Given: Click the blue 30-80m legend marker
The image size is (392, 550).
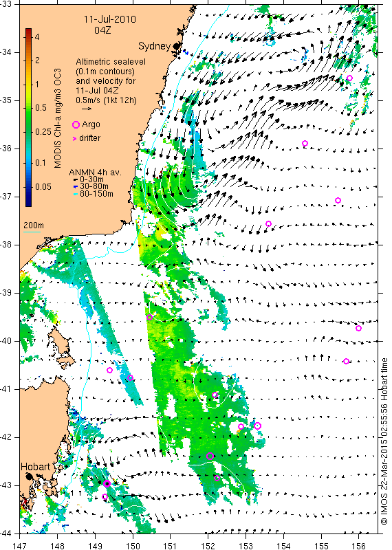Looking at the screenshot, I should (76, 187).
